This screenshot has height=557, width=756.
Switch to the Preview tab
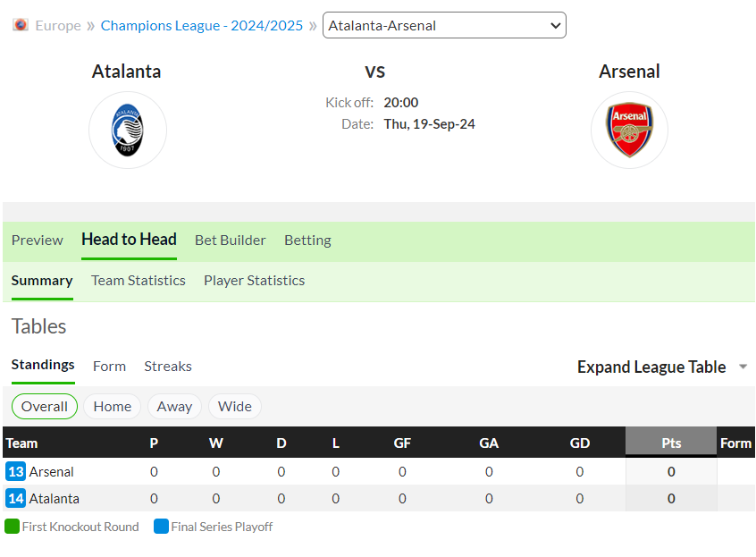(38, 241)
